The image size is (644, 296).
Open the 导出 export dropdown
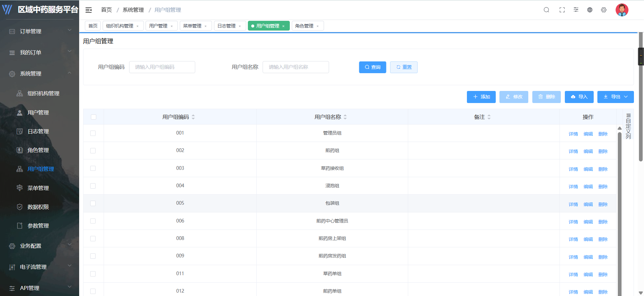pyautogui.click(x=615, y=97)
